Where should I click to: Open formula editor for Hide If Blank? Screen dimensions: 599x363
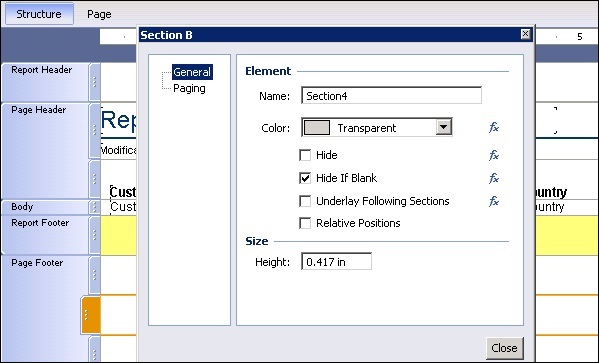pos(494,178)
